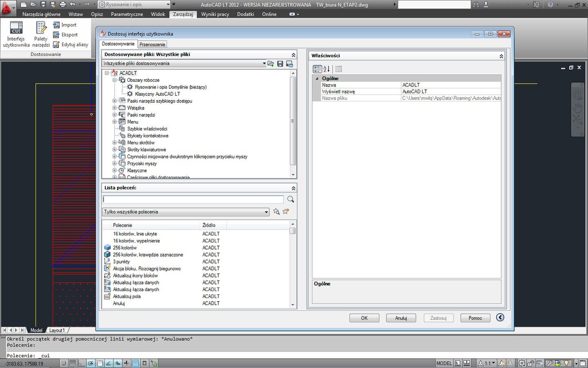Collapse the Właściwości panel
This screenshot has height=368, width=588.
point(501,56)
